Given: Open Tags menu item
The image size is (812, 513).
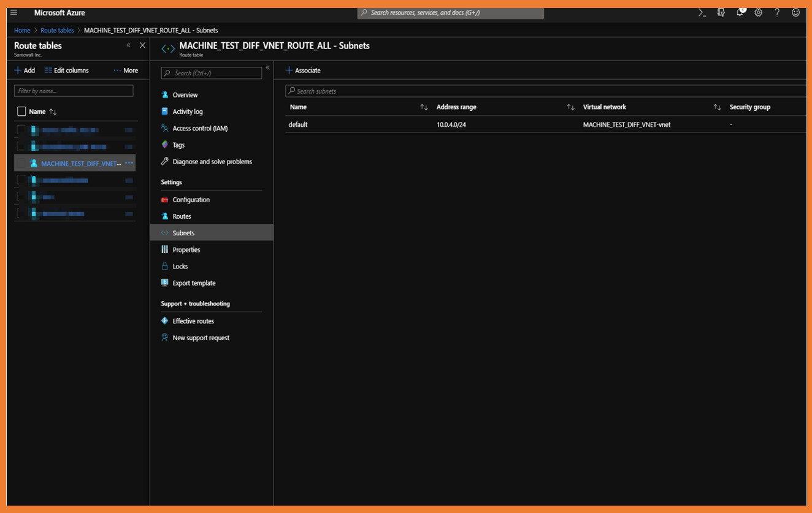Looking at the screenshot, I should click(178, 145).
